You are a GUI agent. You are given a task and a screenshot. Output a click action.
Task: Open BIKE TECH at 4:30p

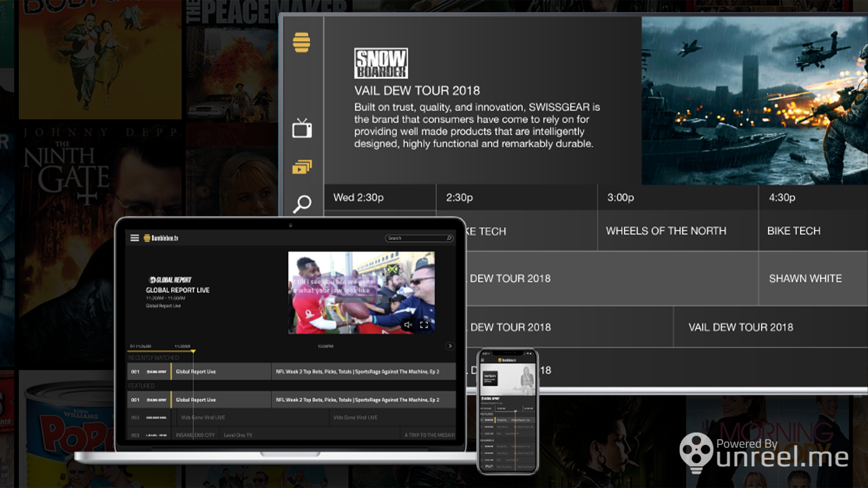point(794,231)
